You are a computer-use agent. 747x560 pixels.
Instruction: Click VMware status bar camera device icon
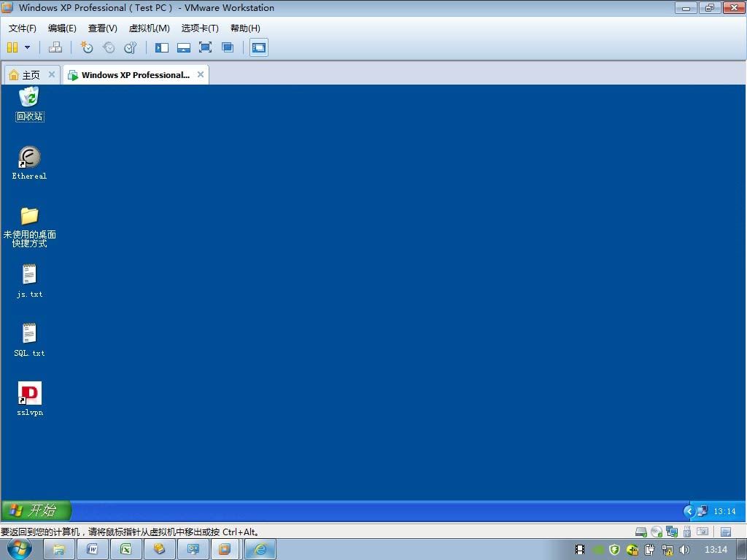[703, 532]
